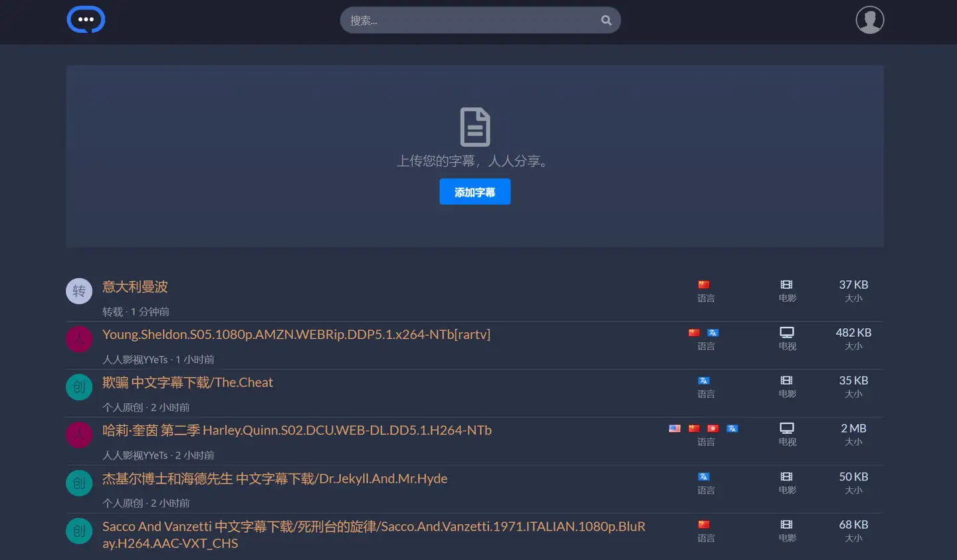Click '转载 · 1 分钟前' under 意大利曼波
Viewport: 957px width, 560px height.
coord(136,312)
